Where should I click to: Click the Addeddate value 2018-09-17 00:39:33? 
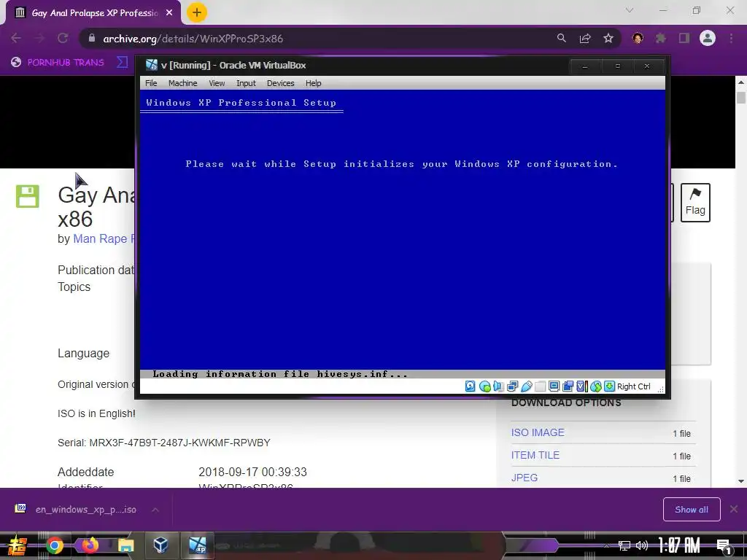(x=252, y=472)
